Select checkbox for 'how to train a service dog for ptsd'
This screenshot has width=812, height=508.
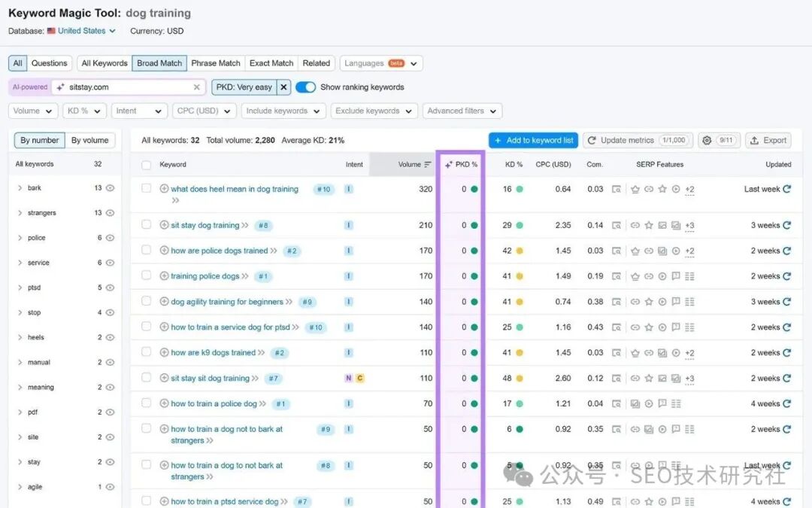pos(147,326)
